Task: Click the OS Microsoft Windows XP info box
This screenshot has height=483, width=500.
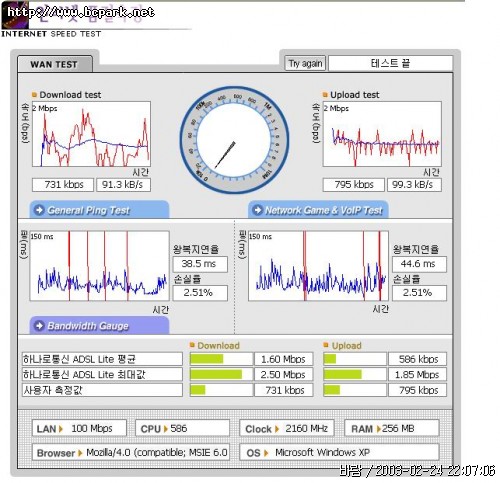Action: point(339,452)
